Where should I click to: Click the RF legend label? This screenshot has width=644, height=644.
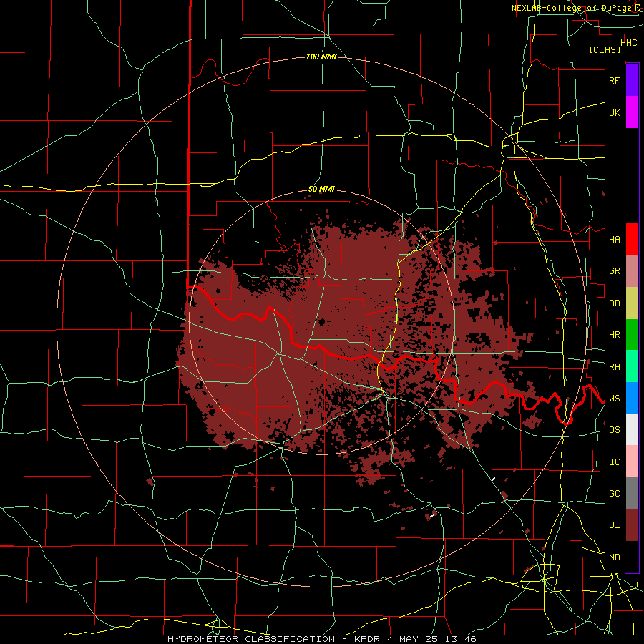pyautogui.click(x=614, y=80)
